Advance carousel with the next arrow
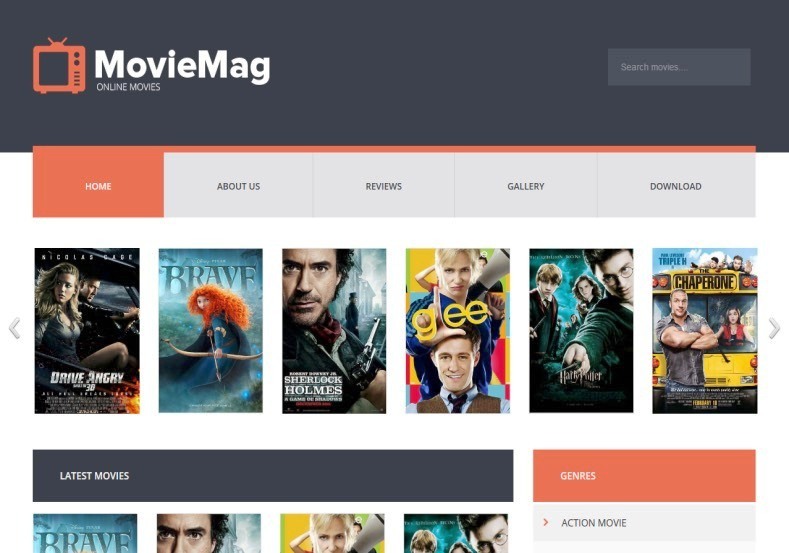 click(774, 329)
